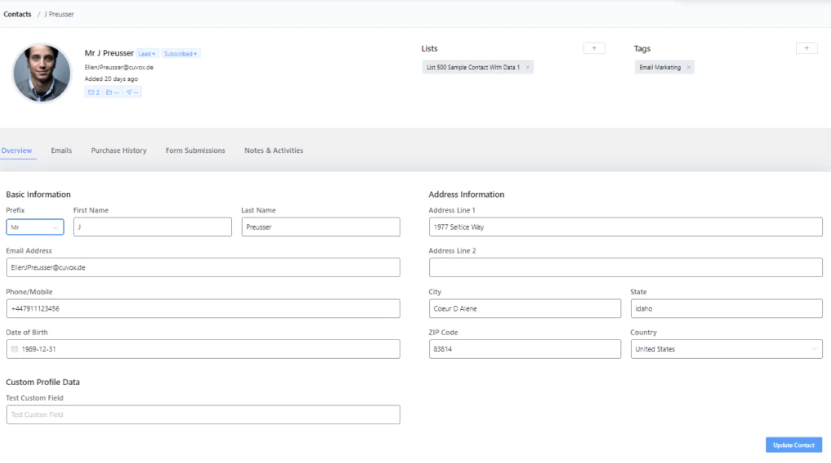
Task: Click the Email Address input field
Action: [x=203, y=268]
